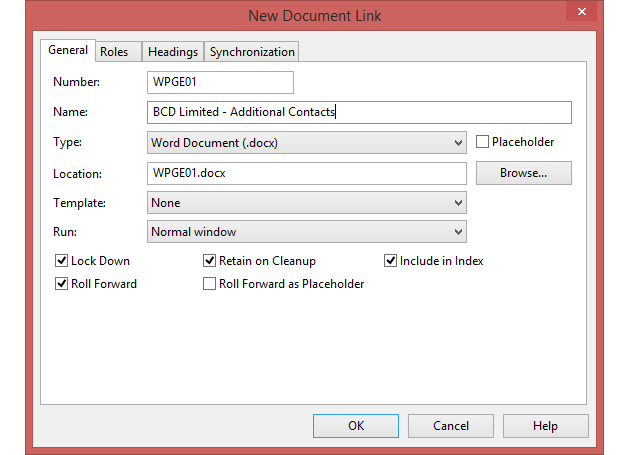Disable the Include in Index option
Screen dimensions: 630x455
click(391, 261)
